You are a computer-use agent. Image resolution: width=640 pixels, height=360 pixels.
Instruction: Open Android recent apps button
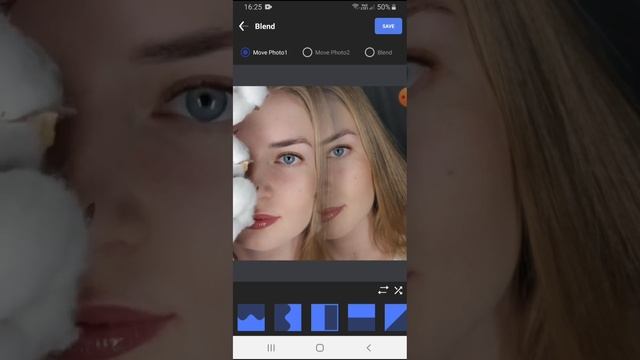click(x=271, y=348)
